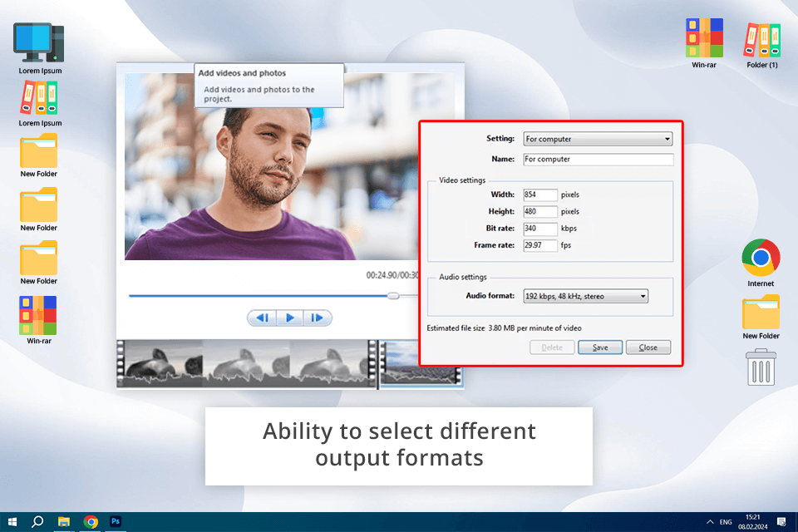Screen dimensions: 798x532
Task: Open the Folder (1) binder desktop icon
Action: pyautogui.click(x=762, y=40)
